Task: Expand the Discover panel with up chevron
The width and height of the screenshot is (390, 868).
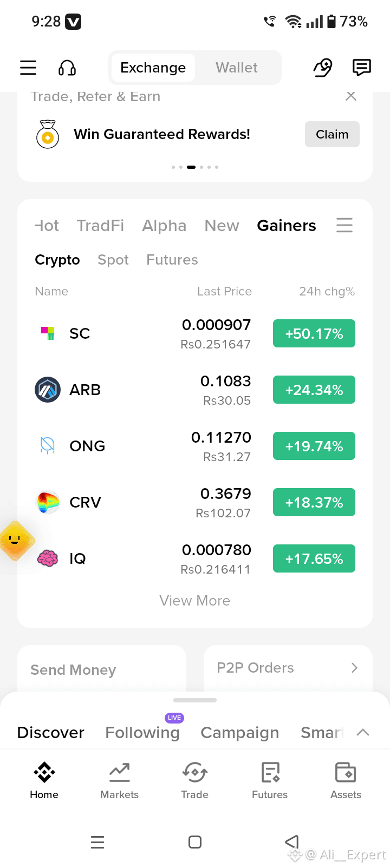Action: (363, 732)
